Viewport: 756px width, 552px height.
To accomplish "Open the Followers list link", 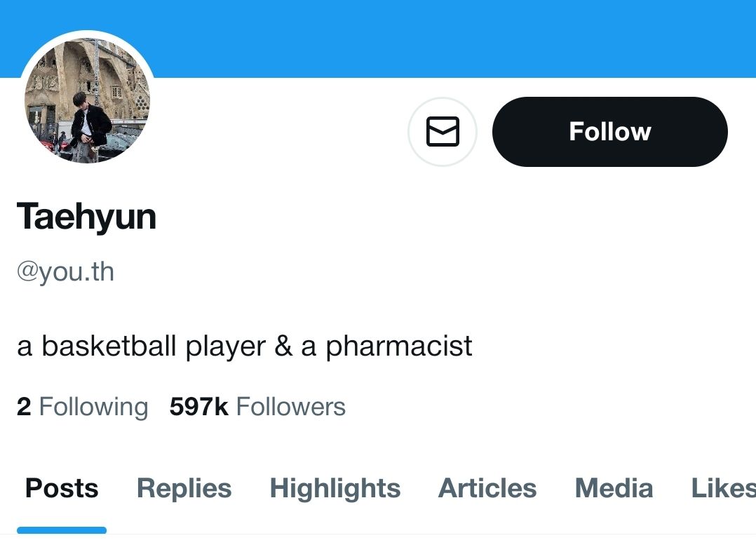I will point(290,407).
